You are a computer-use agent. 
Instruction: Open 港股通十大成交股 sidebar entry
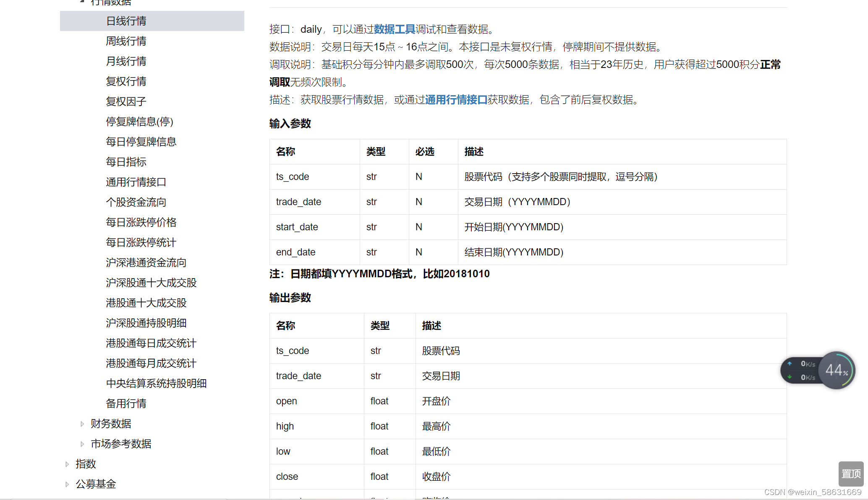coord(146,303)
